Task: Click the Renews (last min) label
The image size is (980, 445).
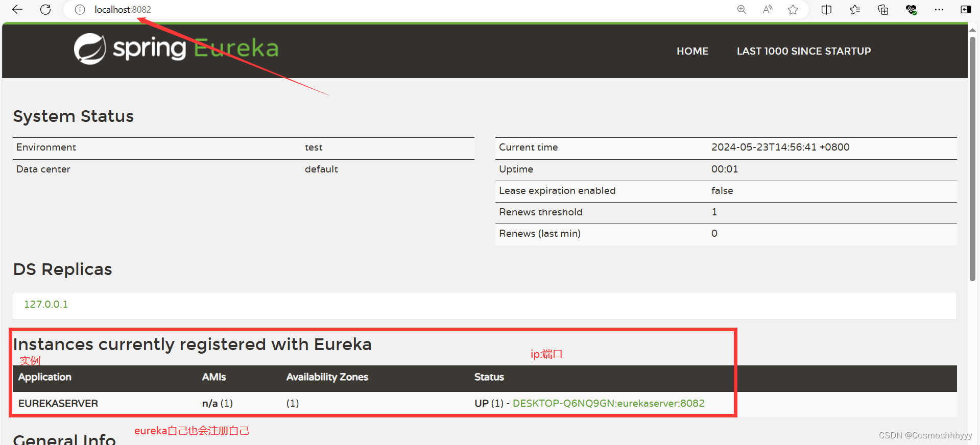Action: [x=540, y=233]
